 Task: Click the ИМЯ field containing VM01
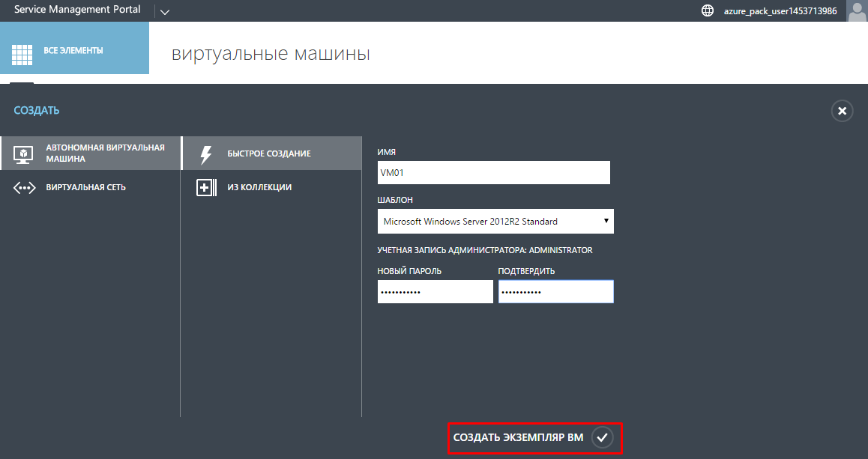493,173
